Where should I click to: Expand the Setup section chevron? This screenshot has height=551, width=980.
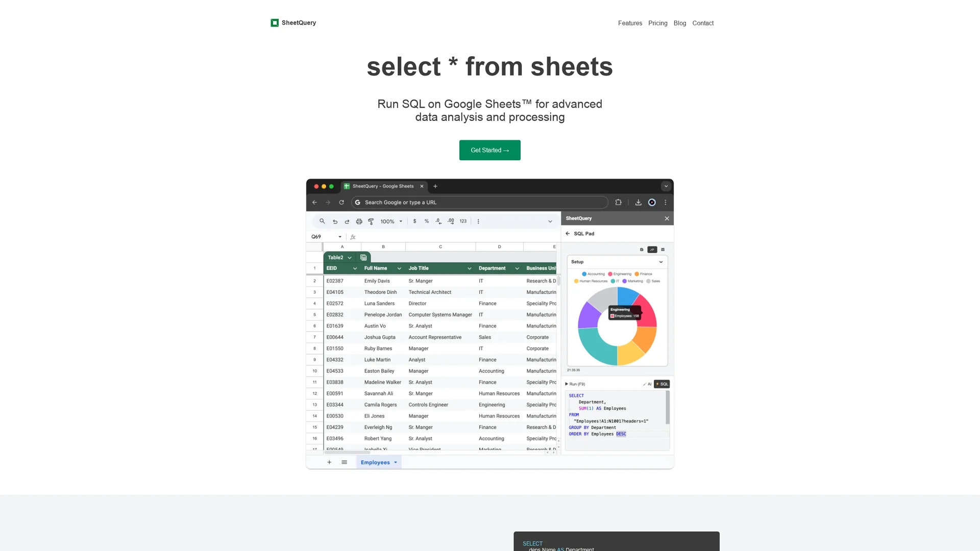click(x=661, y=262)
